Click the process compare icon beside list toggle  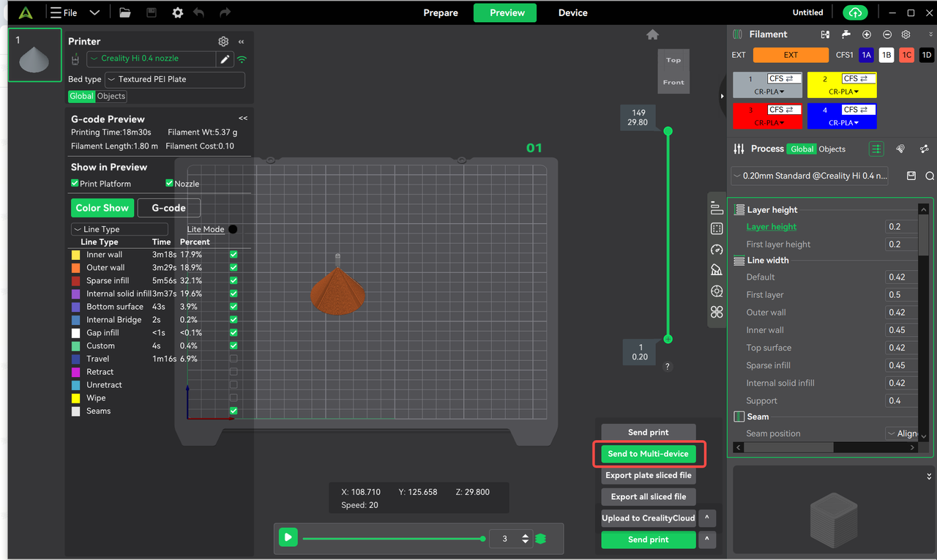[x=900, y=149]
